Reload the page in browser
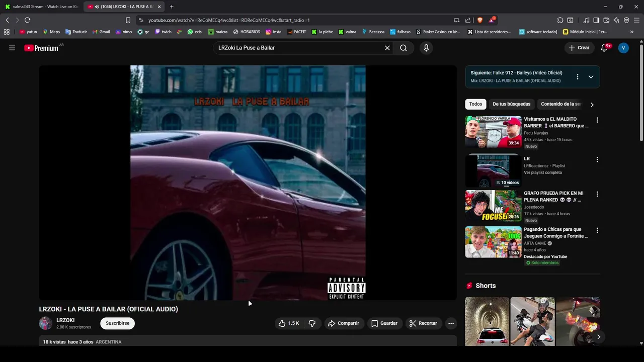The width and height of the screenshot is (644, 362). pyautogui.click(x=27, y=20)
